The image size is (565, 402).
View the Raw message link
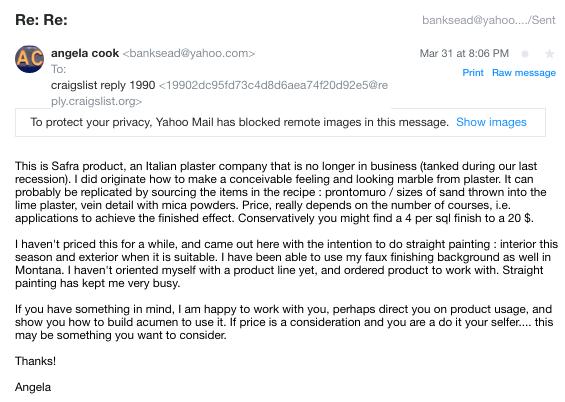[x=524, y=73]
